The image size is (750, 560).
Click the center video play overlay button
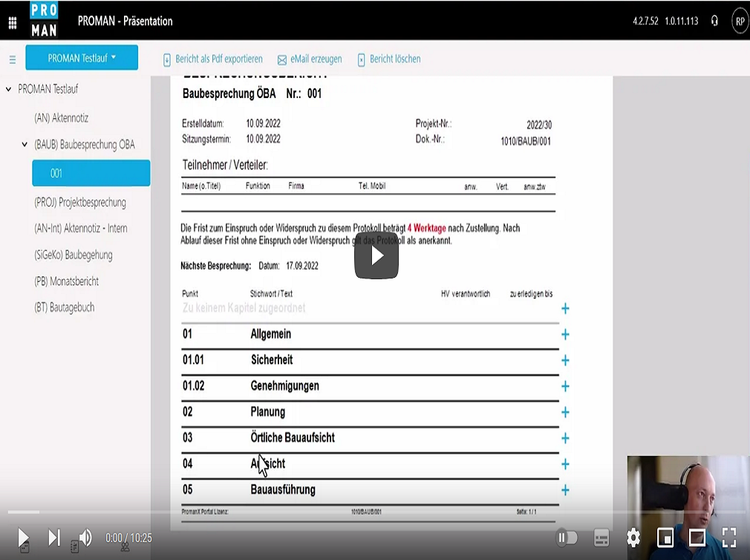376,255
